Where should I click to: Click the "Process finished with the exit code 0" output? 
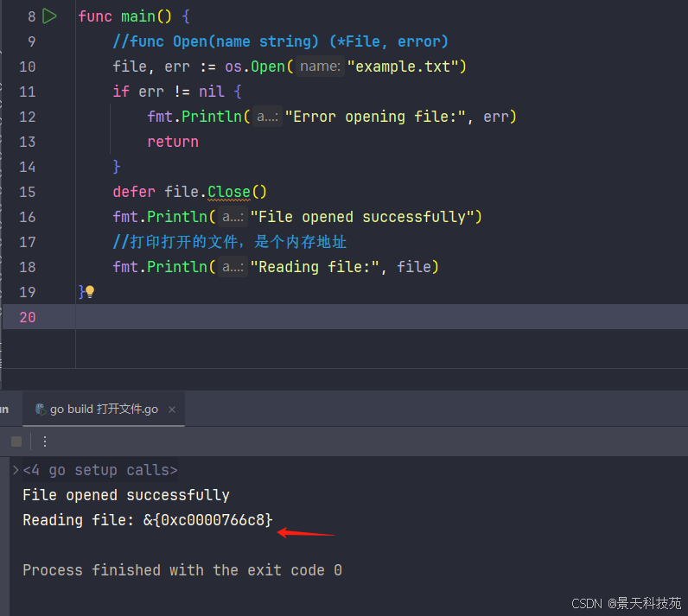(182, 570)
